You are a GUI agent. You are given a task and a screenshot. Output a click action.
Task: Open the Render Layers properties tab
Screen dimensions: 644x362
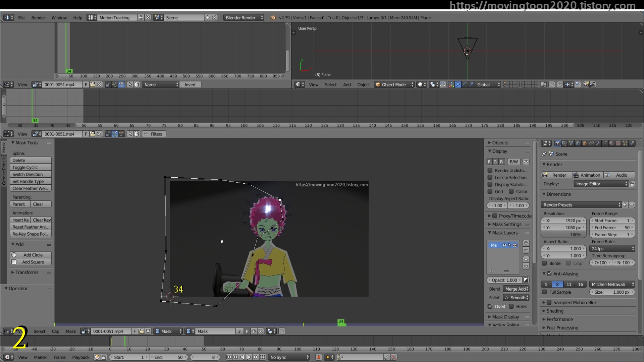coord(564,143)
